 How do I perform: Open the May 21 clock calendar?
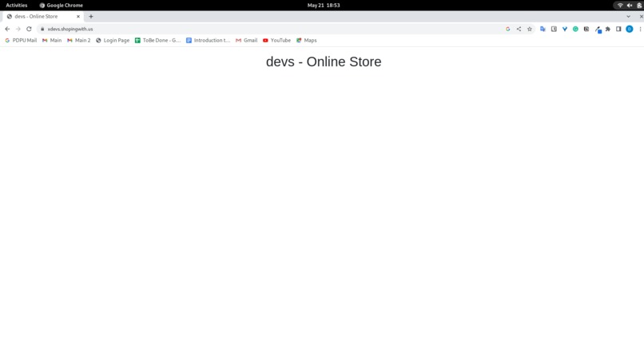pyautogui.click(x=324, y=6)
